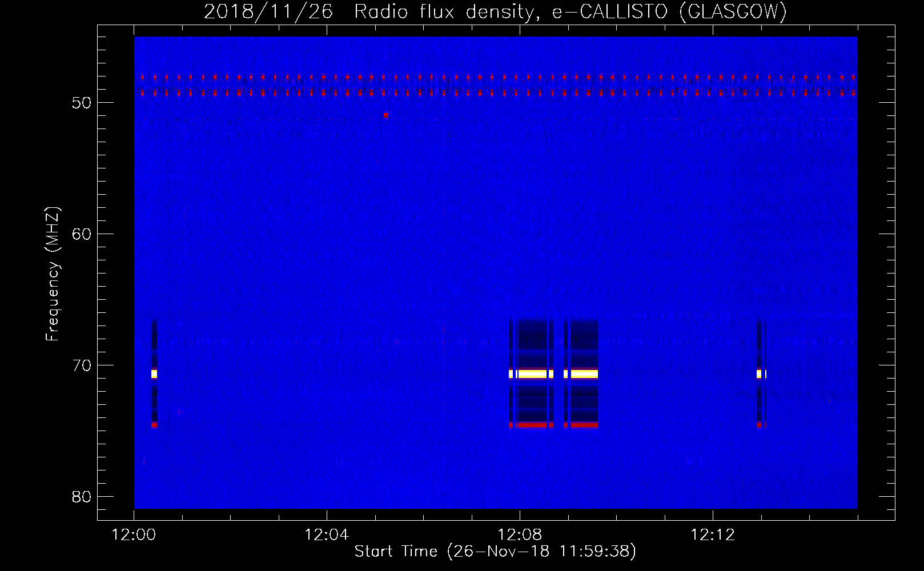Click the "Start Time (26-Nov-18 11:59:38)" label

coord(495,552)
